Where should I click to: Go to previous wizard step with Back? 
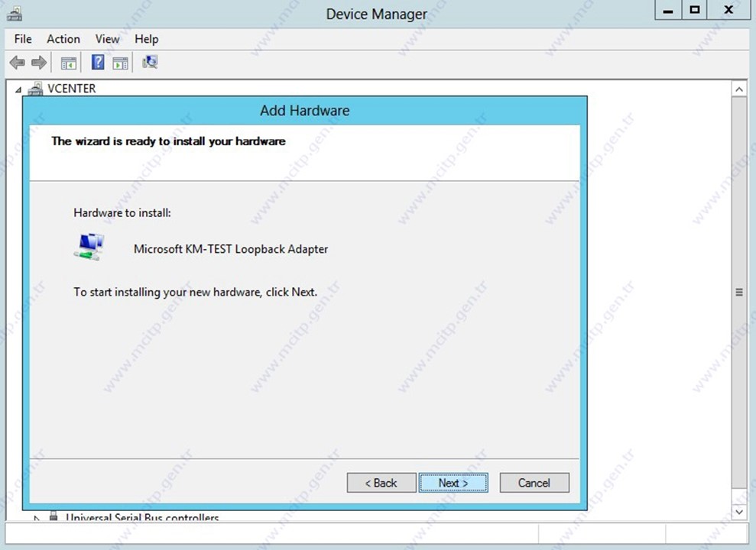[x=381, y=483]
